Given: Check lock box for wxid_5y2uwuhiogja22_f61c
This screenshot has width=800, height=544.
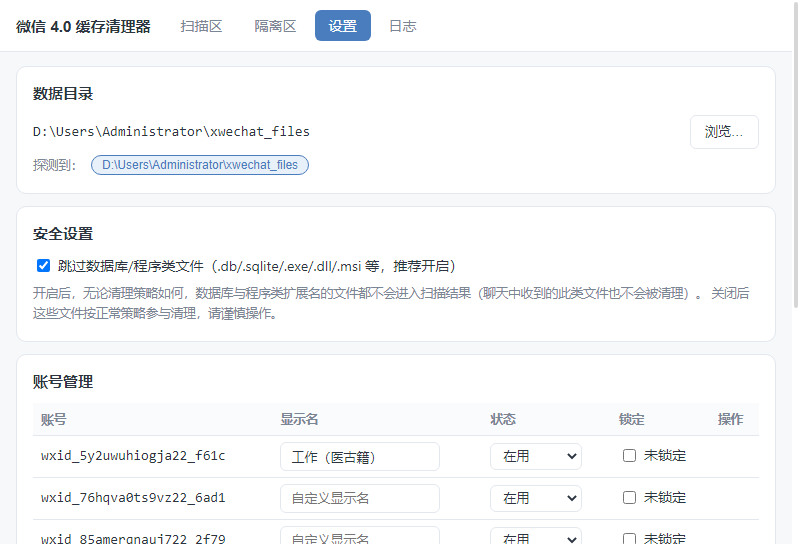Looking at the screenshot, I should point(630,455).
